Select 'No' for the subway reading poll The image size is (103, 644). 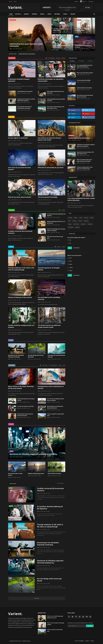pos(68,243)
